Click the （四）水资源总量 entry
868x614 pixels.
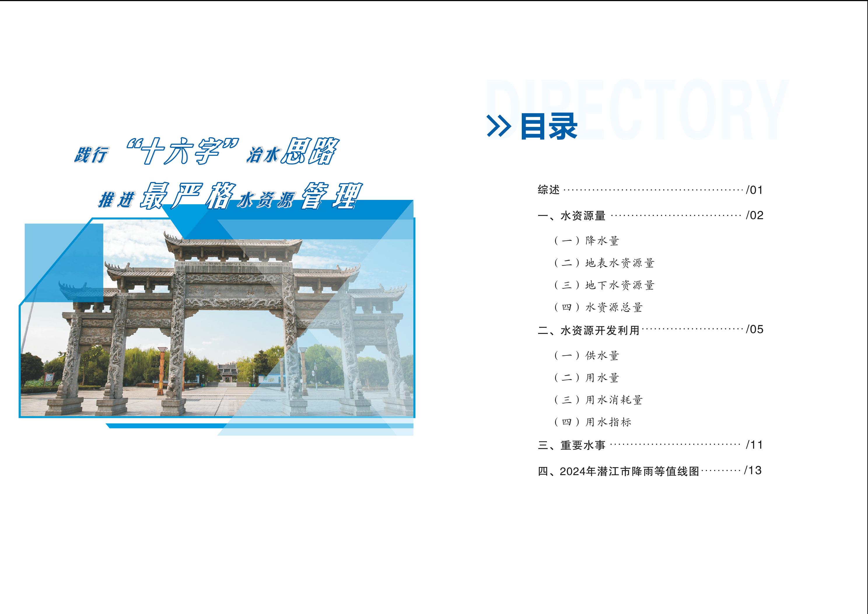pyautogui.click(x=598, y=307)
